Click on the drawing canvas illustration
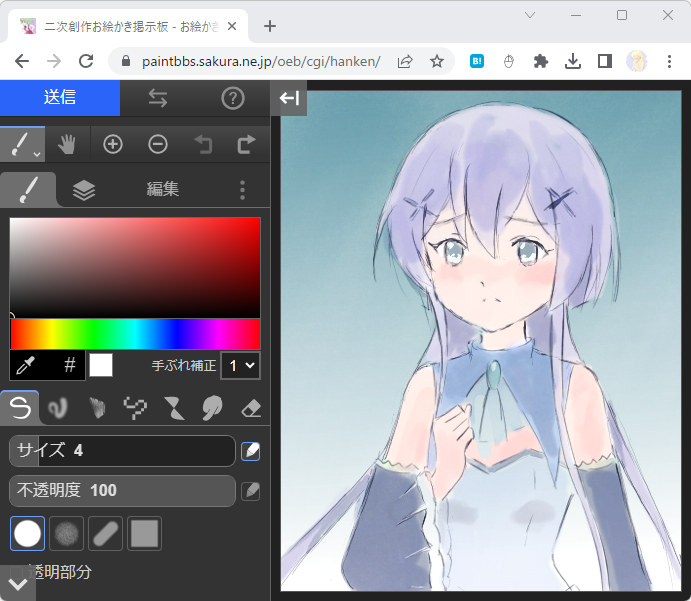Image resolution: width=691 pixels, height=601 pixels. click(481, 341)
